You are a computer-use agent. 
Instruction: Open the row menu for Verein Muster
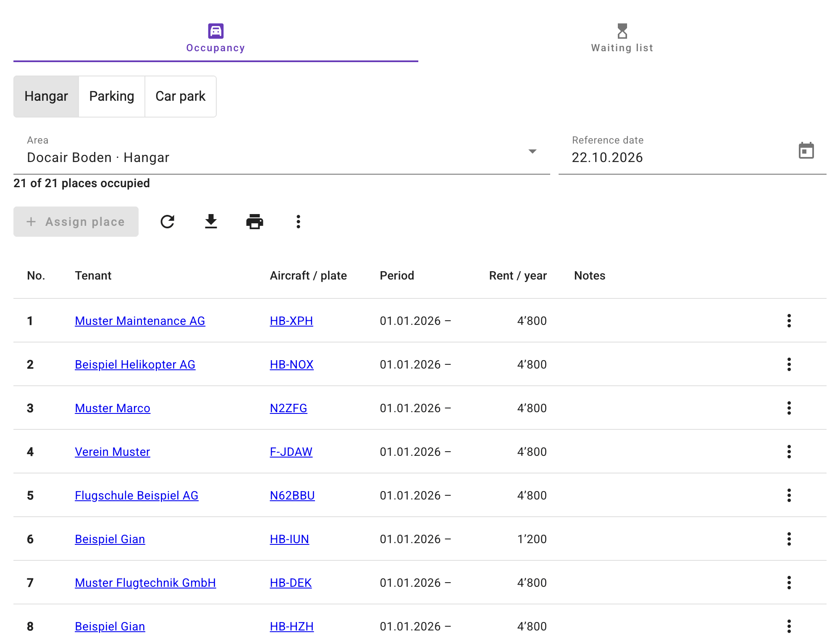coord(789,452)
